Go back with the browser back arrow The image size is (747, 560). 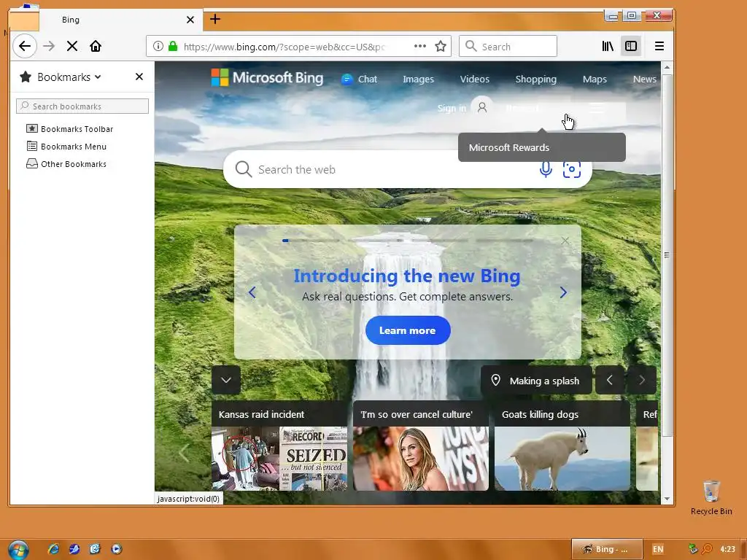pyautogui.click(x=24, y=46)
